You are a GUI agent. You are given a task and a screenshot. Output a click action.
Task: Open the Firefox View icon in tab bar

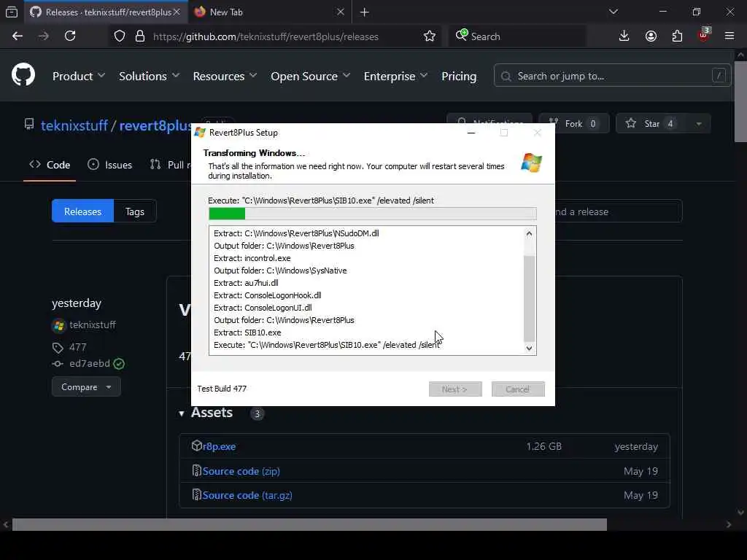click(12, 12)
